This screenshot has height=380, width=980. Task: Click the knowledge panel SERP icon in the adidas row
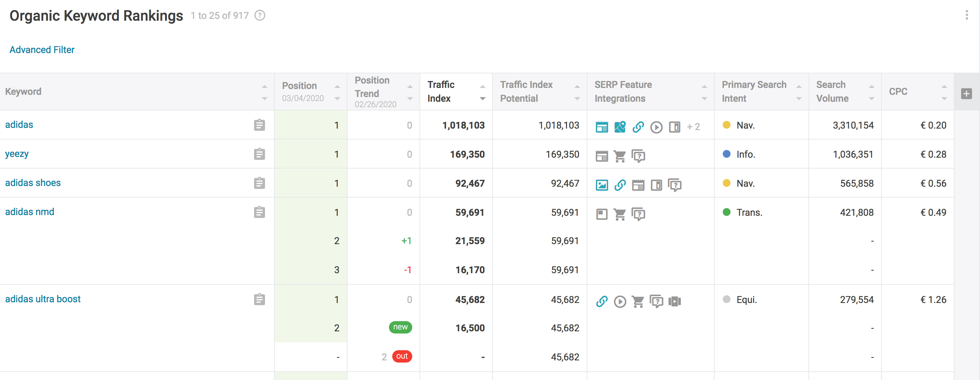point(675,127)
